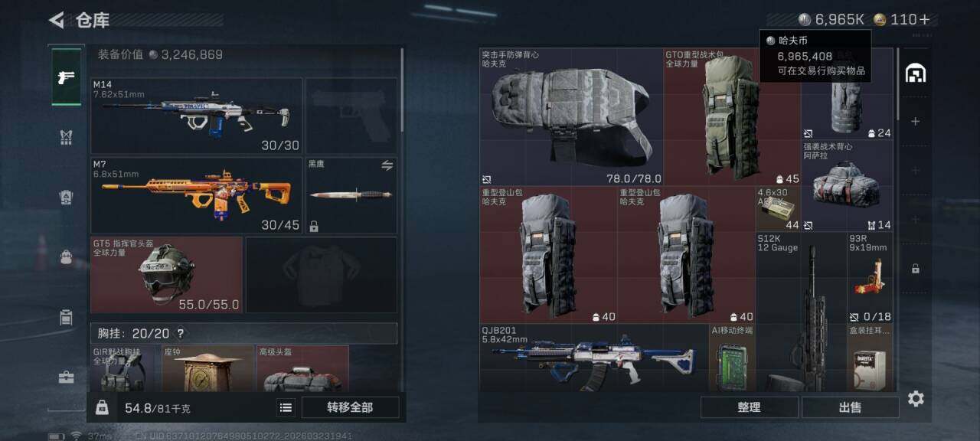Tap the locked stash slot padlock icon
The height and width of the screenshot is (441, 980).
[916, 269]
